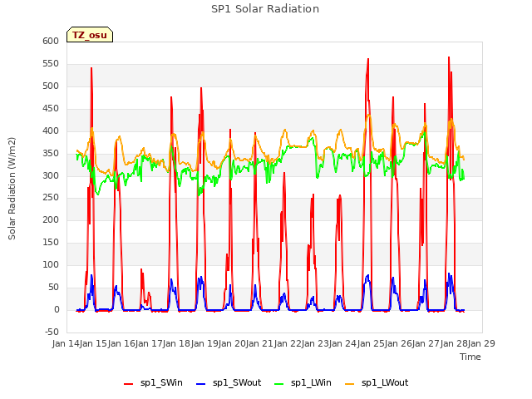Click the red SWin peak on Jan 24
The height and width of the screenshot is (399, 532).
click(368, 59)
